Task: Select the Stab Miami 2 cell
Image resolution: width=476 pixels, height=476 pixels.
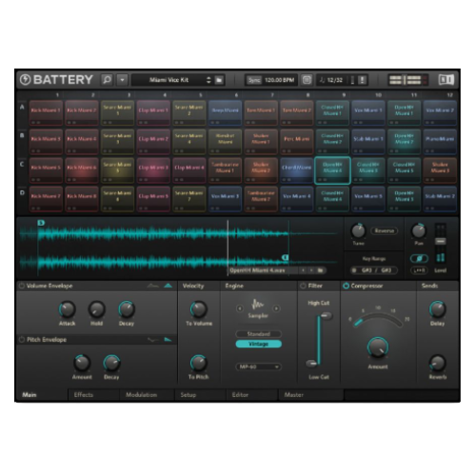Action: 440,199
